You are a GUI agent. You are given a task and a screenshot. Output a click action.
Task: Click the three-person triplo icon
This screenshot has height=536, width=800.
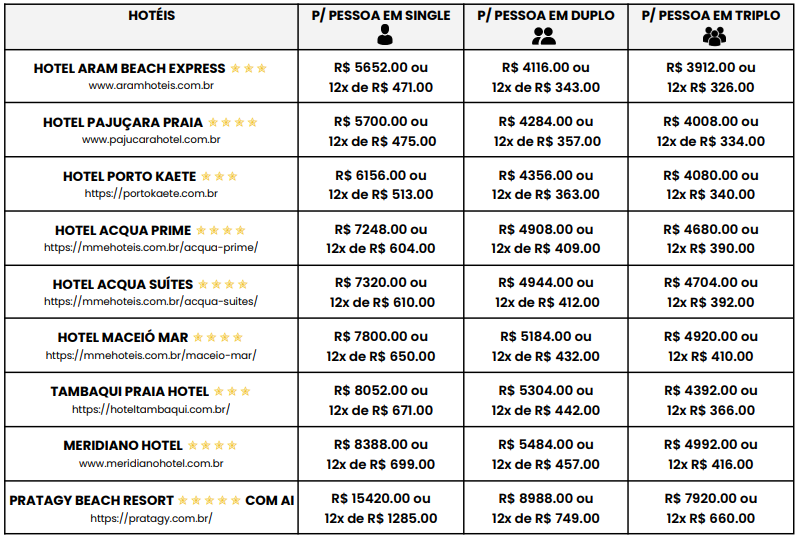714,36
